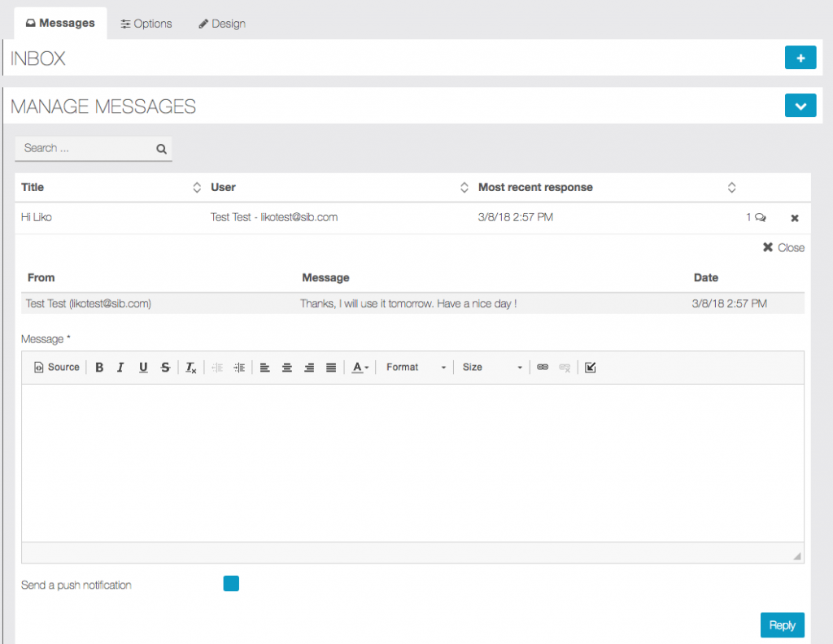Apply strikethrough formatting
The width and height of the screenshot is (833, 644).
(x=164, y=367)
